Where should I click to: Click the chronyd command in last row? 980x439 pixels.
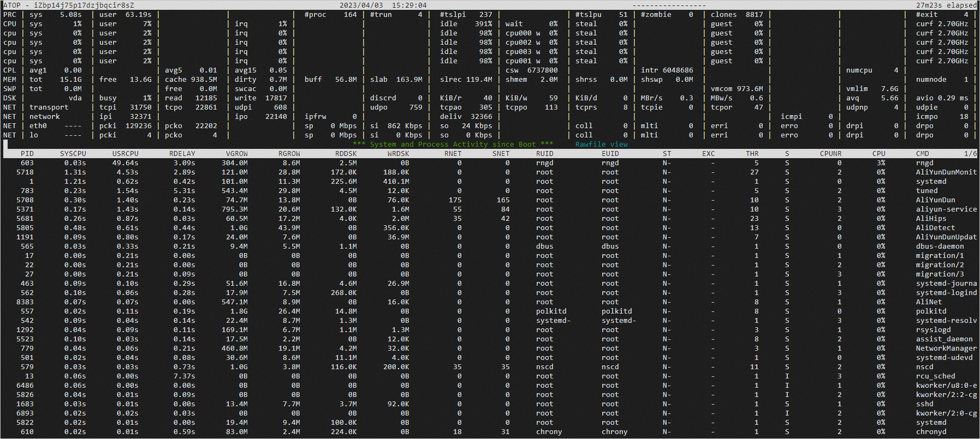coord(931,432)
